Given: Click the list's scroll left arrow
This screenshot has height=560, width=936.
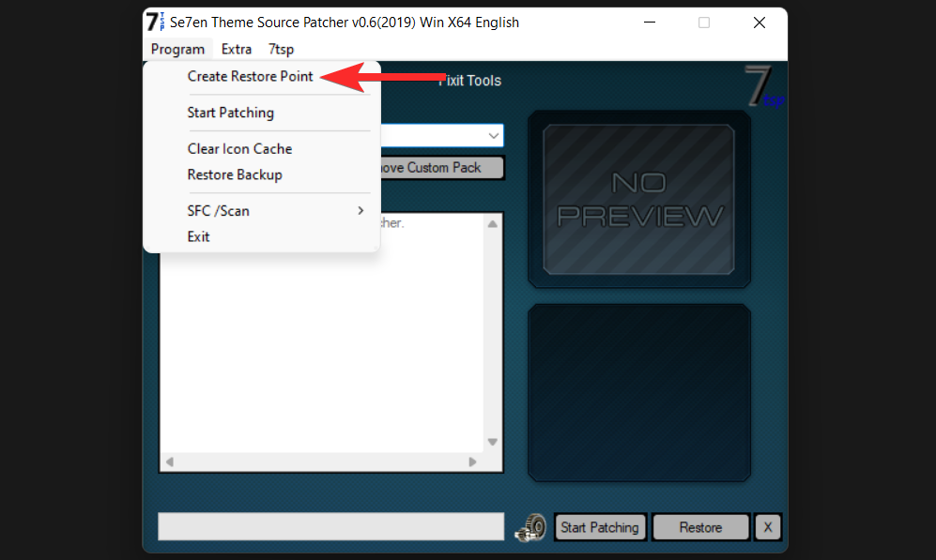Looking at the screenshot, I should [x=170, y=462].
